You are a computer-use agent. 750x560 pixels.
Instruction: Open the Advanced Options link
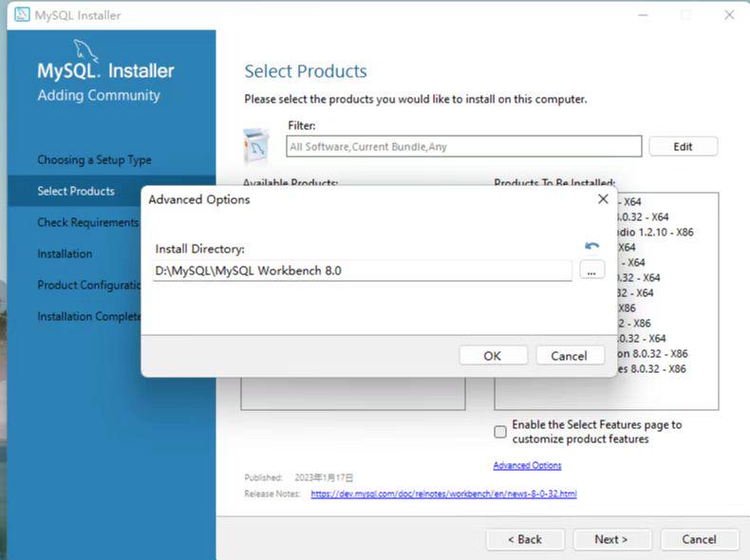527,465
